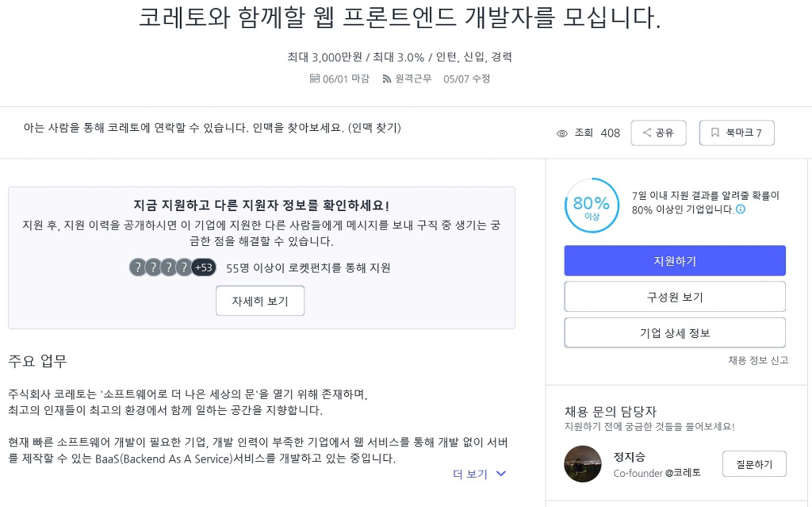Viewport: 812px width, 507px height.
Task: Click the eye views icon
Action: 562,133
